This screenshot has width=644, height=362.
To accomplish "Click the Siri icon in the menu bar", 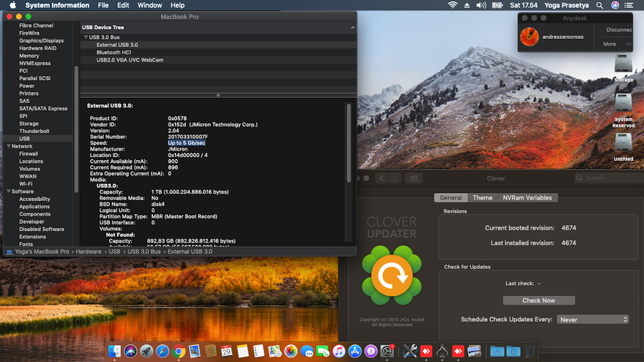I will click(615, 5).
